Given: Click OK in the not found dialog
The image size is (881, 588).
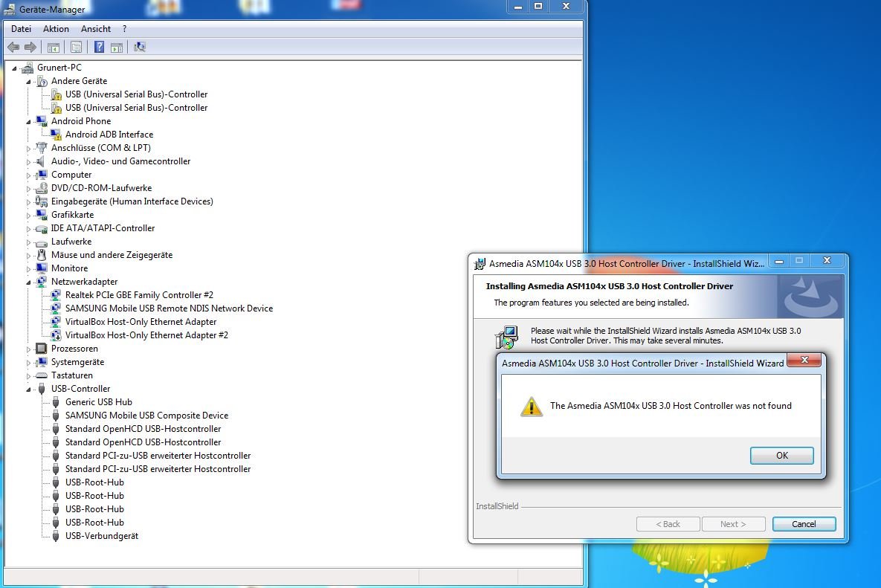Looking at the screenshot, I should click(781, 456).
